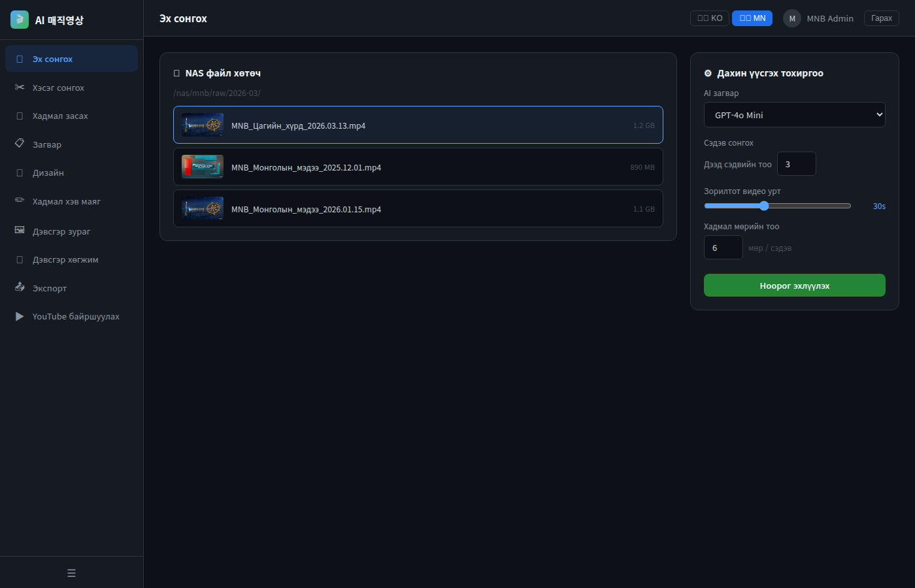The height and width of the screenshot is (588, 915).
Task: Open the Эх сонгох menu item
Action: (x=71, y=59)
